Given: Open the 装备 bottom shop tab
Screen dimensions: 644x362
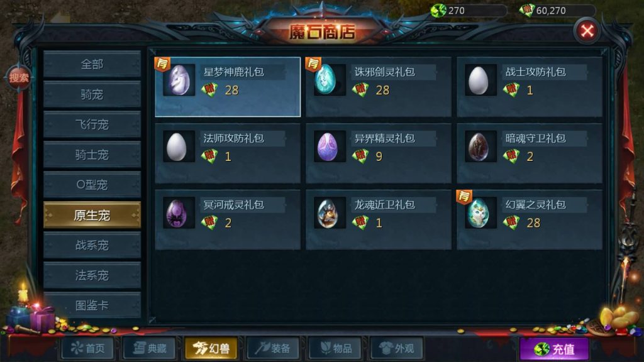Looking at the screenshot, I should [x=273, y=348].
